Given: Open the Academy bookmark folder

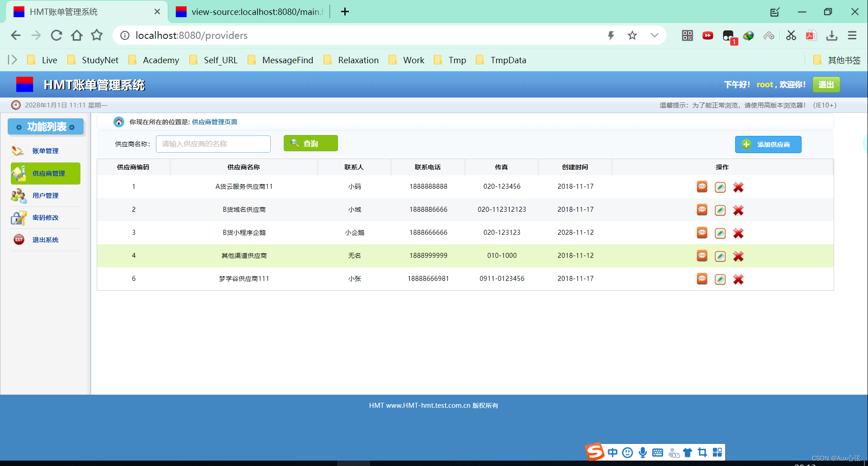Looking at the screenshot, I should click(x=154, y=60).
